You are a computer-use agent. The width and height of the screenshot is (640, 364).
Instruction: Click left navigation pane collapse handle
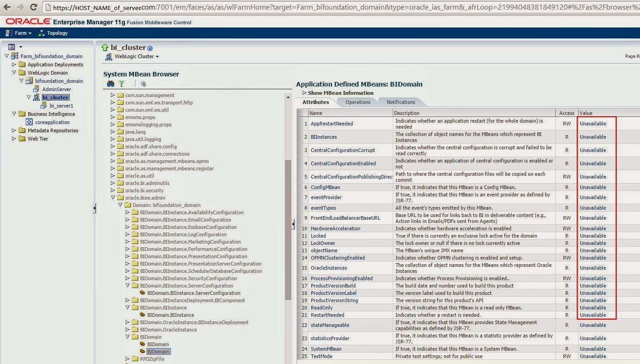(x=94, y=208)
